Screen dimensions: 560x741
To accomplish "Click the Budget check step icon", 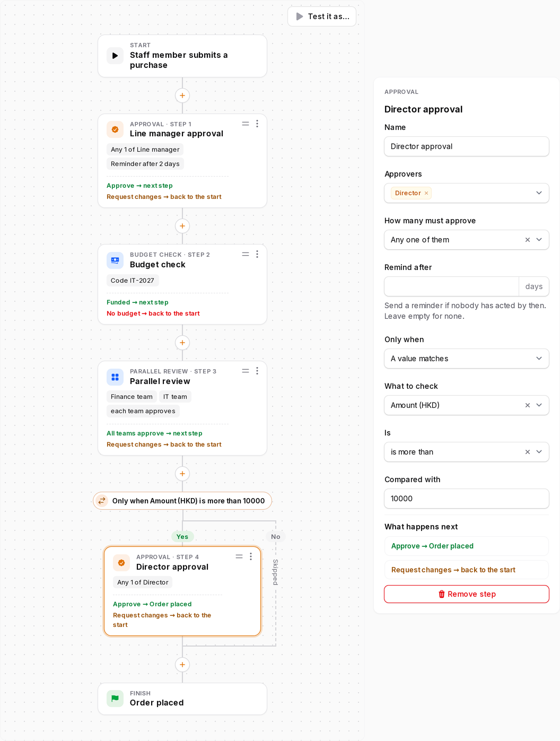I will pyautogui.click(x=115, y=260).
